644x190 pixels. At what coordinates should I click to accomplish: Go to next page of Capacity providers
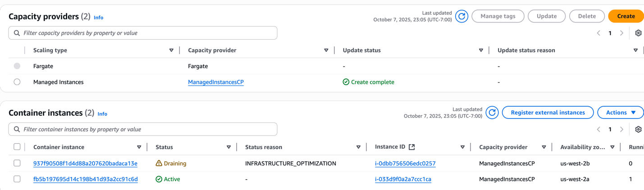621,33
